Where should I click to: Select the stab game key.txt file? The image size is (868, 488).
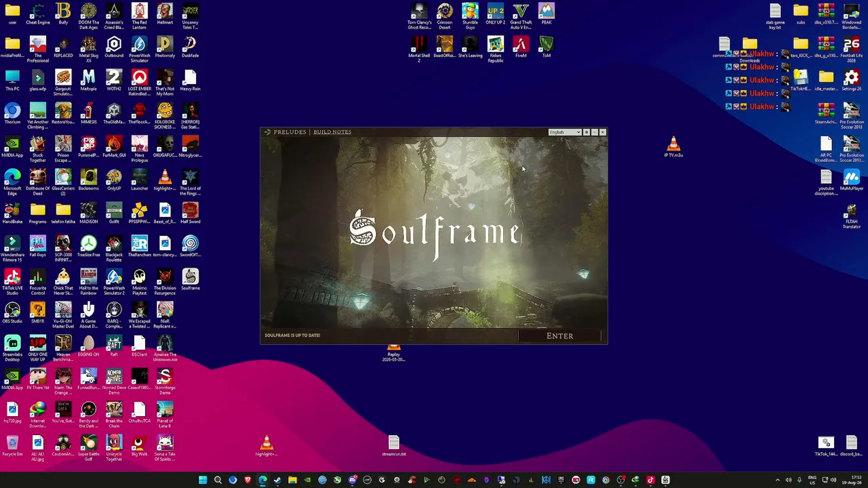(x=775, y=16)
